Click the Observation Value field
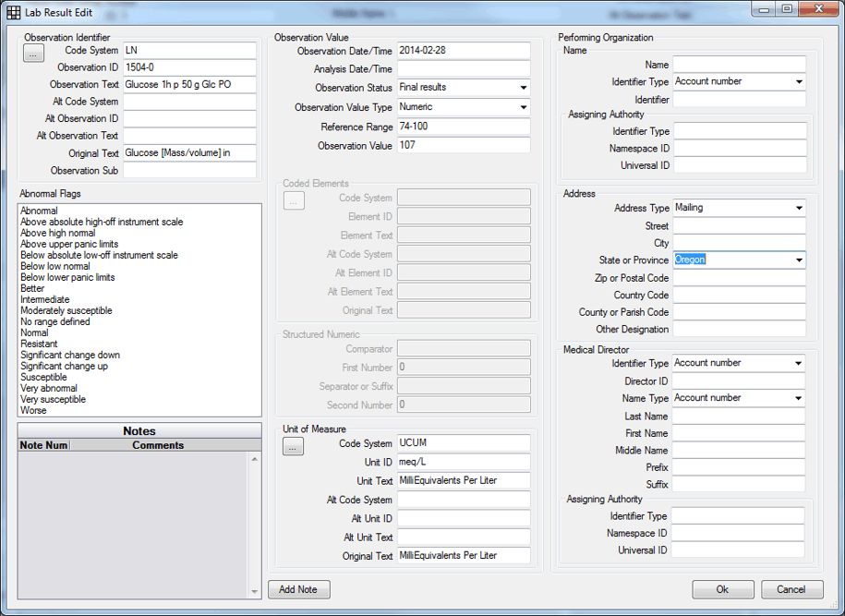The width and height of the screenshot is (845, 616). pos(464,146)
